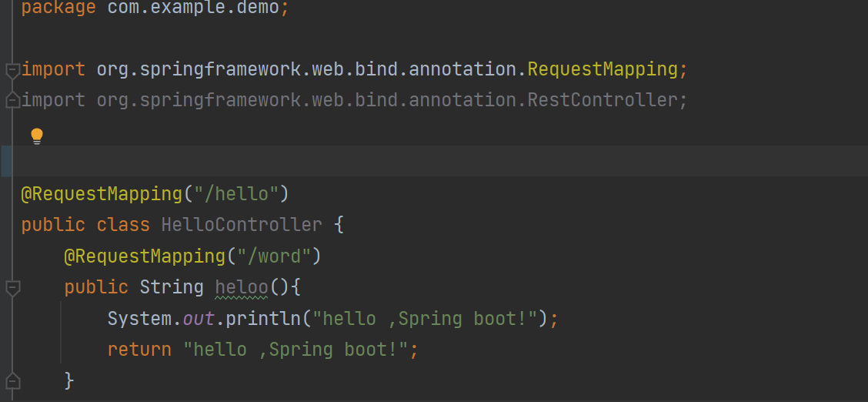
Task: Click the package keyword
Action: [x=58, y=8]
